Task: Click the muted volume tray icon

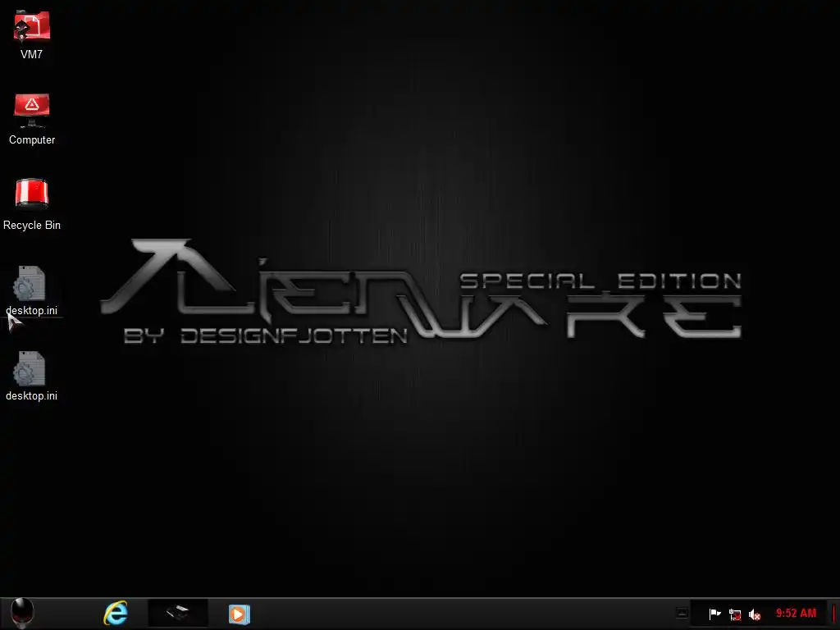Action: tap(755, 615)
